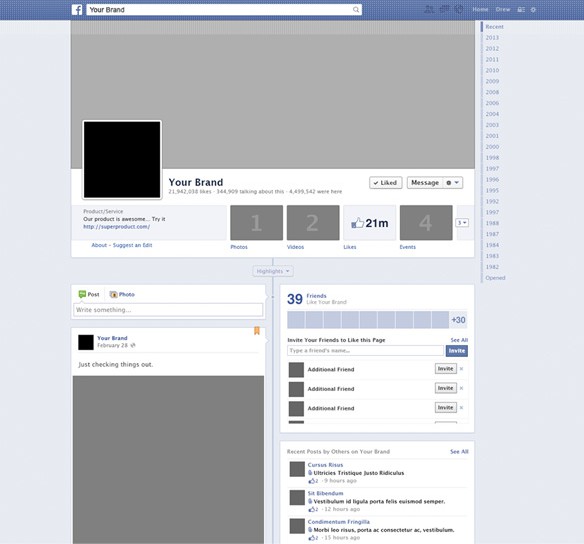This screenshot has width=584, height=544.
Task: Expand the Highlights dropdown
Action: 273,271
